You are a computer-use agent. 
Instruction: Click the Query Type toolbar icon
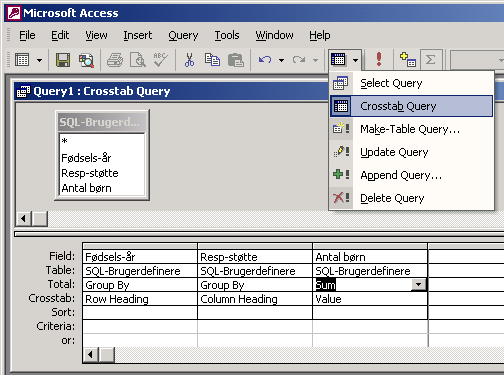coord(338,60)
